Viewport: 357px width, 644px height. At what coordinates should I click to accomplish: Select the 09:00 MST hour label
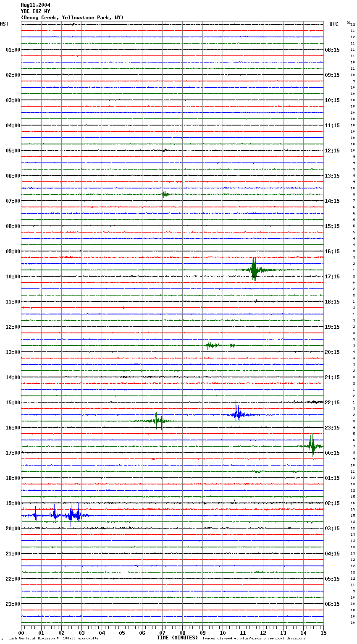[x=13, y=251]
